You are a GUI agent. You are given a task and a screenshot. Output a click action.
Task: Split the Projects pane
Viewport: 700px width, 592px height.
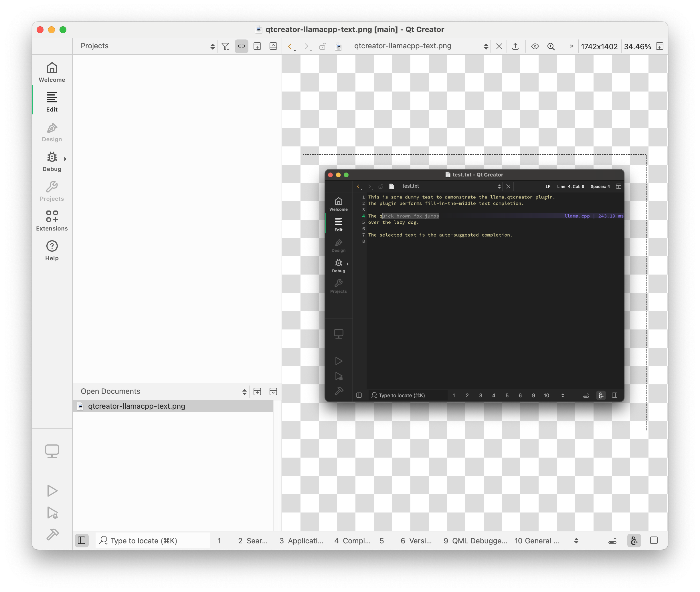[257, 46]
